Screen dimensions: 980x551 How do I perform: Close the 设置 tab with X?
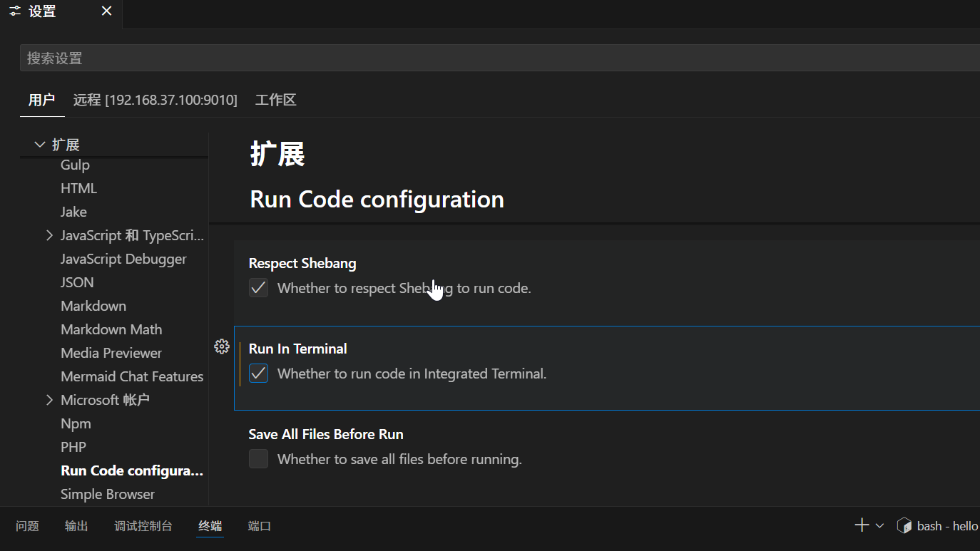[106, 11]
